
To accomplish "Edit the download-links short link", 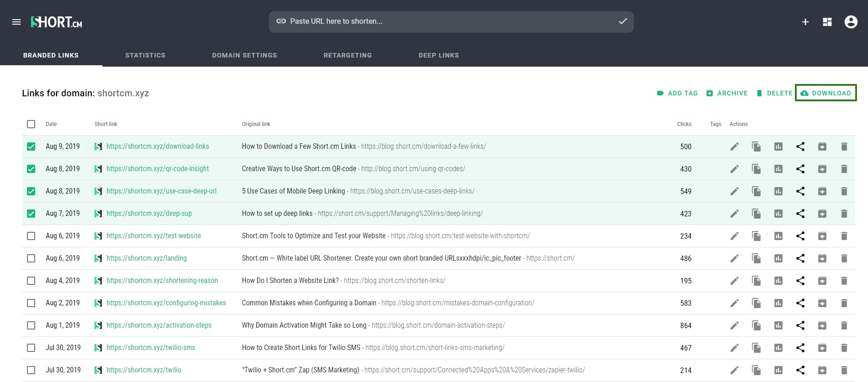I will point(735,147).
